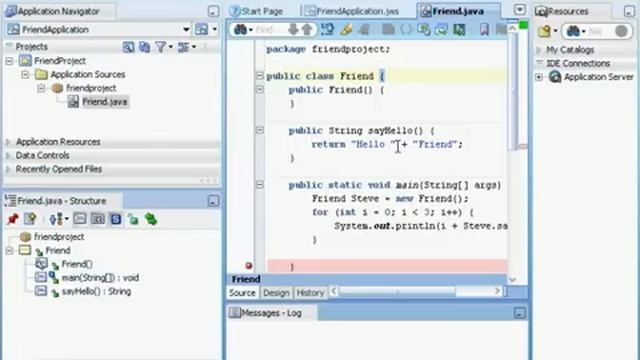Viewport: 640px width, 360px height.
Task: Click the Projects search icon
Action: [x=128, y=47]
